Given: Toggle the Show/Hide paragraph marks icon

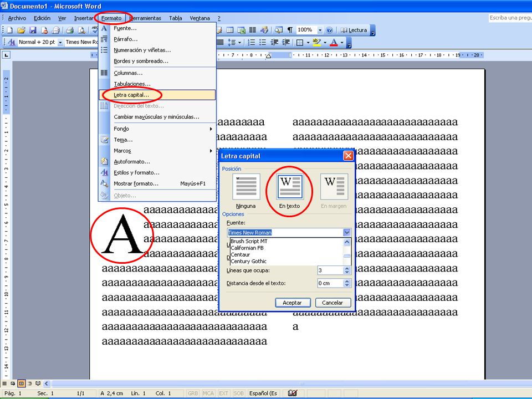Looking at the screenshot, I should [x=290, y=30].
